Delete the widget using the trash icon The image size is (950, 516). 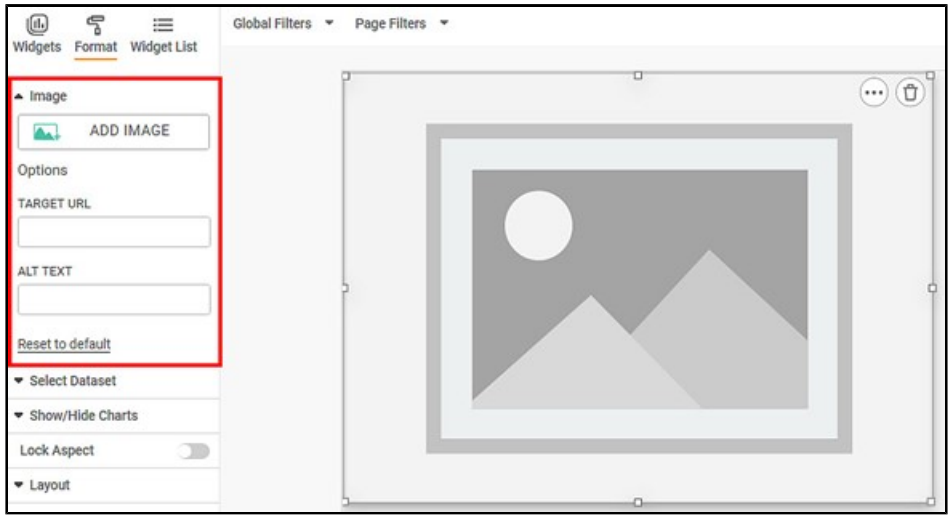909,93
